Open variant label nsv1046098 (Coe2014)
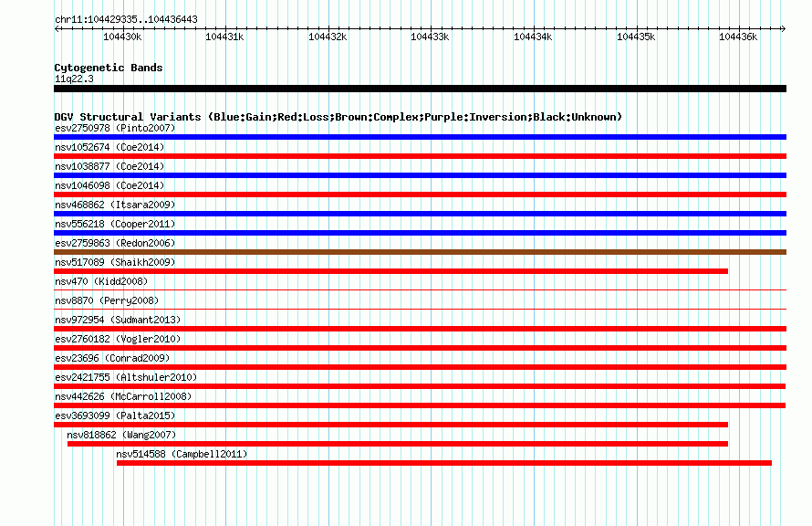The image size is (812, 526). [x=109, y=185]
